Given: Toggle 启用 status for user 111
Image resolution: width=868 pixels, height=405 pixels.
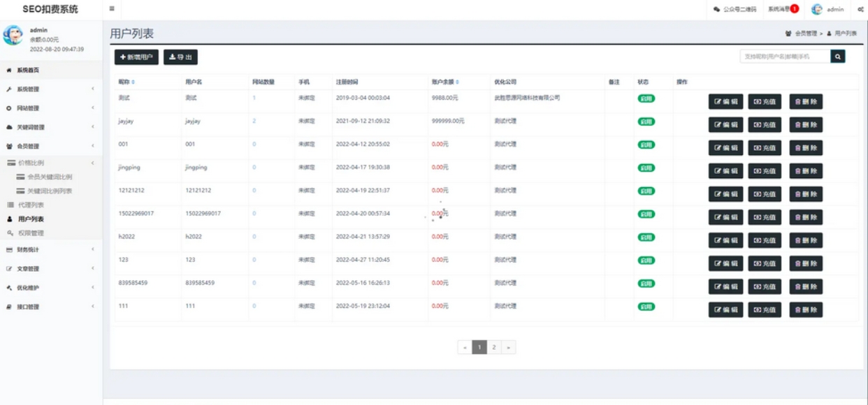Looking at the screenshot, I should tap(646, 307).
